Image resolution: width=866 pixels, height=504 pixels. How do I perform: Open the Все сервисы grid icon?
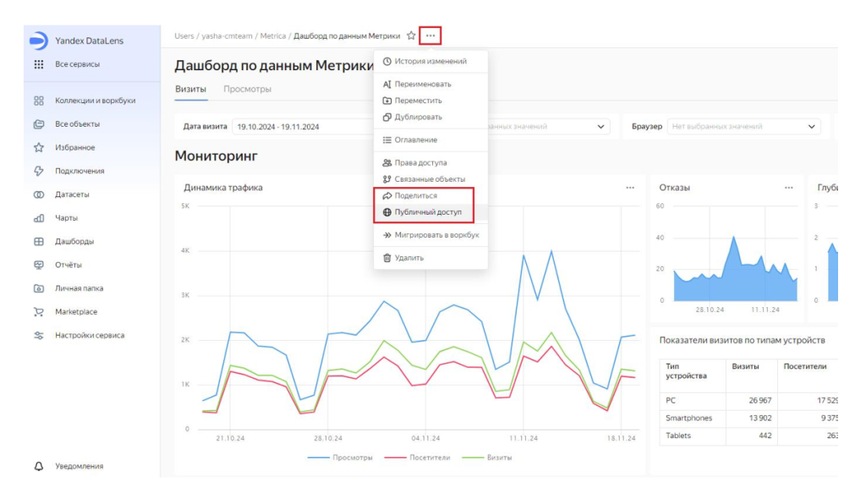pyautogui.click(x=39, y=64)
